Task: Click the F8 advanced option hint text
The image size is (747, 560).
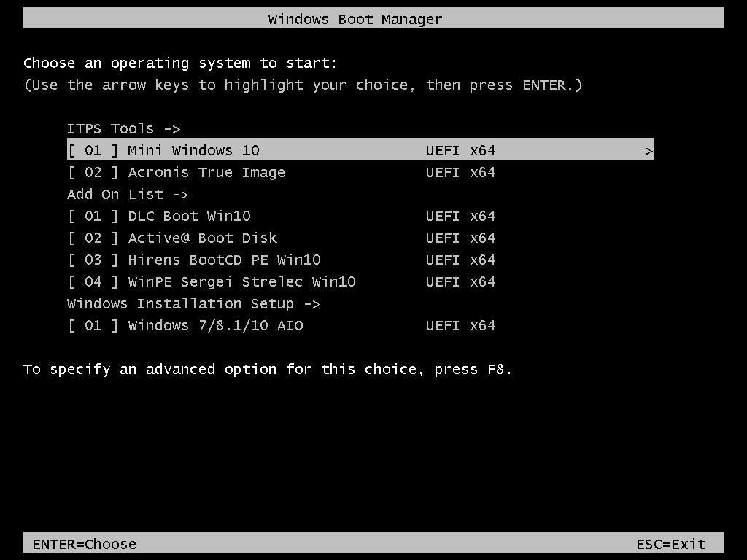Action: coord(267,369)
